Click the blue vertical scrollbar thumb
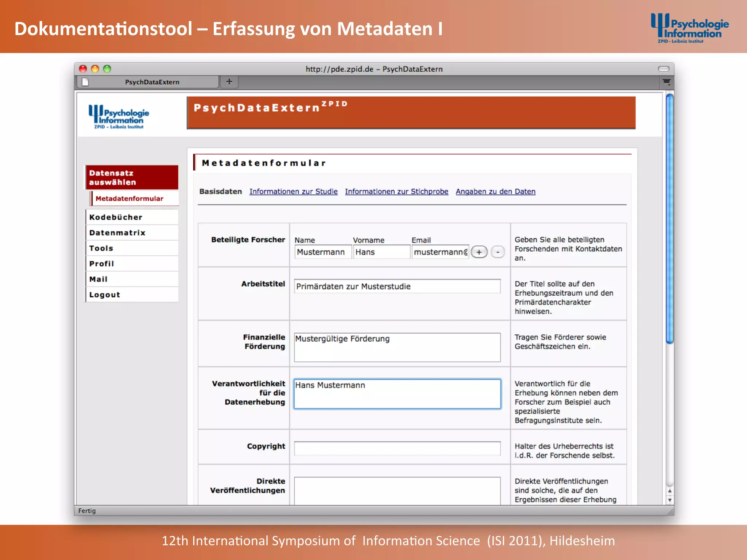The width and height of the screenshot is (747, 560). tap(670, 219)
